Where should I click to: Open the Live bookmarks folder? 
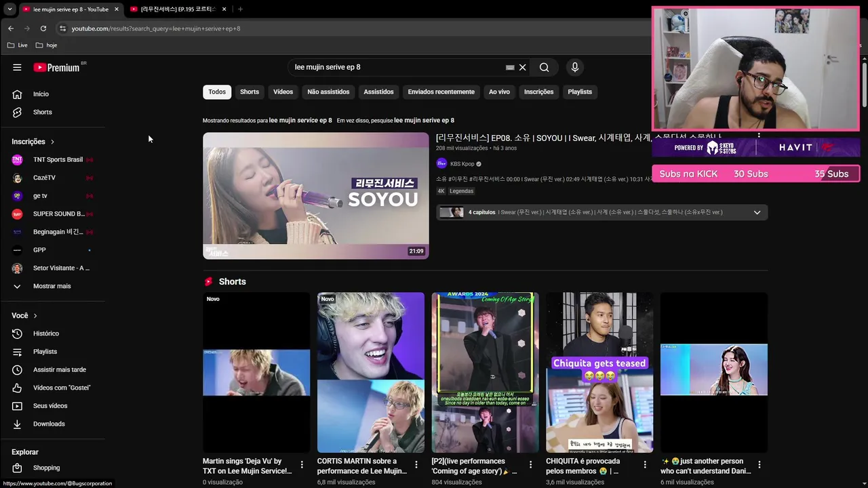point(18,45)
